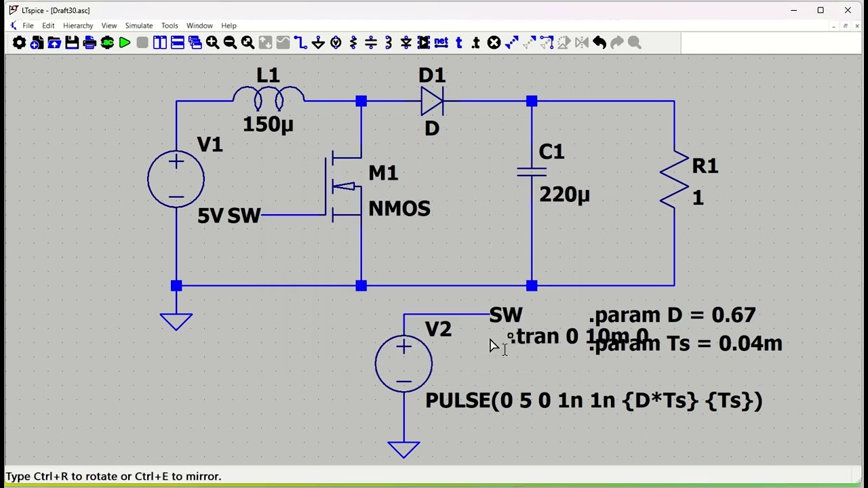The image size is (868, 488).
Task: Click the Rotate toolbar icon
Action: tap(565, 43)
